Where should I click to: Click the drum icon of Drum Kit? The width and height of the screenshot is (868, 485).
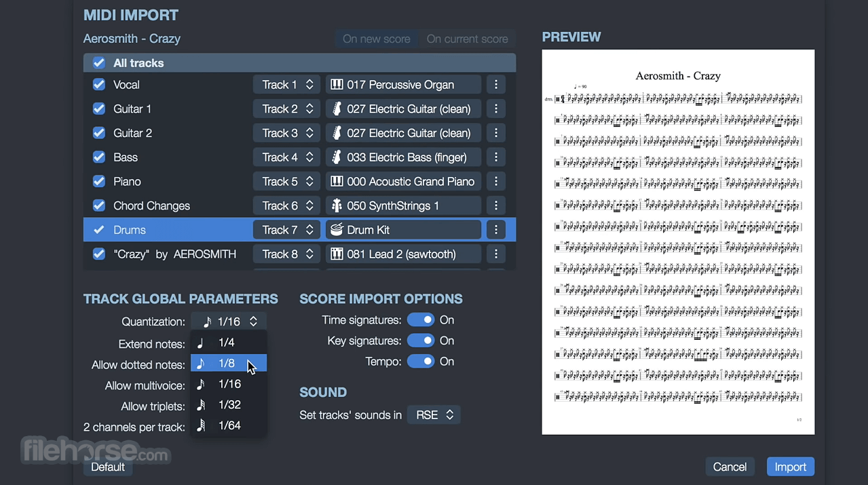pyautogui.click(x=337, y=230)
